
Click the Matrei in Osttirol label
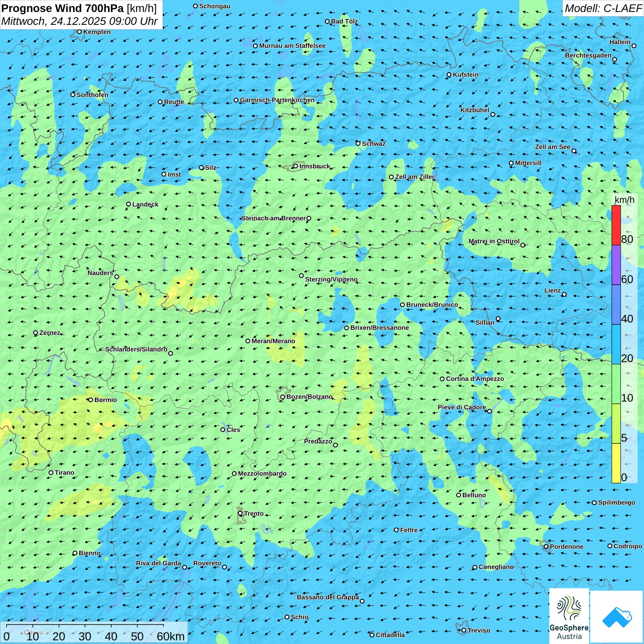pos(494,241)
